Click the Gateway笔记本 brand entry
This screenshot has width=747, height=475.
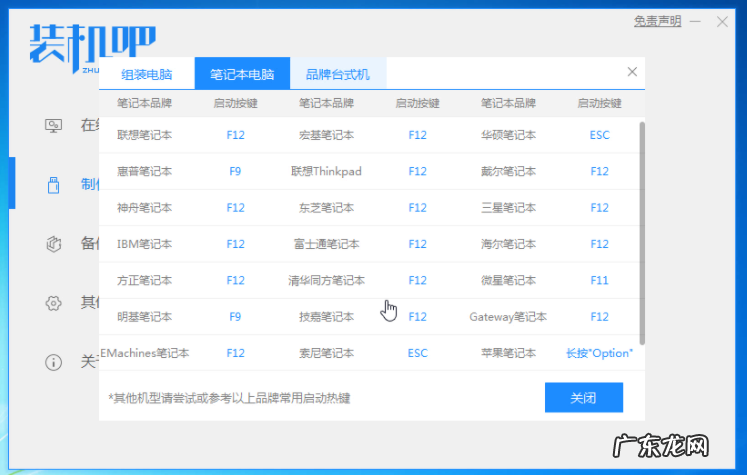tap(508, 317)
